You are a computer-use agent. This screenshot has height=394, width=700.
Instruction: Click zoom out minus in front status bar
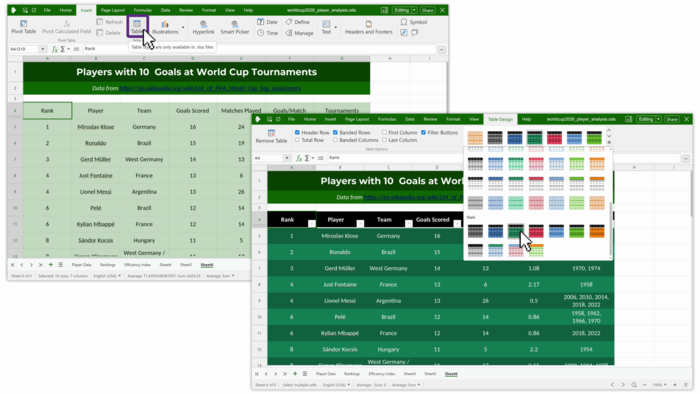tap(645, 385)
